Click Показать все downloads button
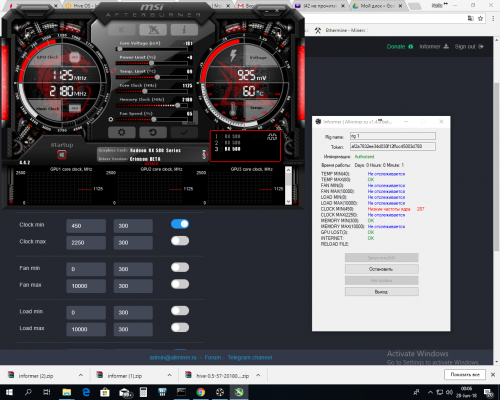 click(x=465, y=375)
